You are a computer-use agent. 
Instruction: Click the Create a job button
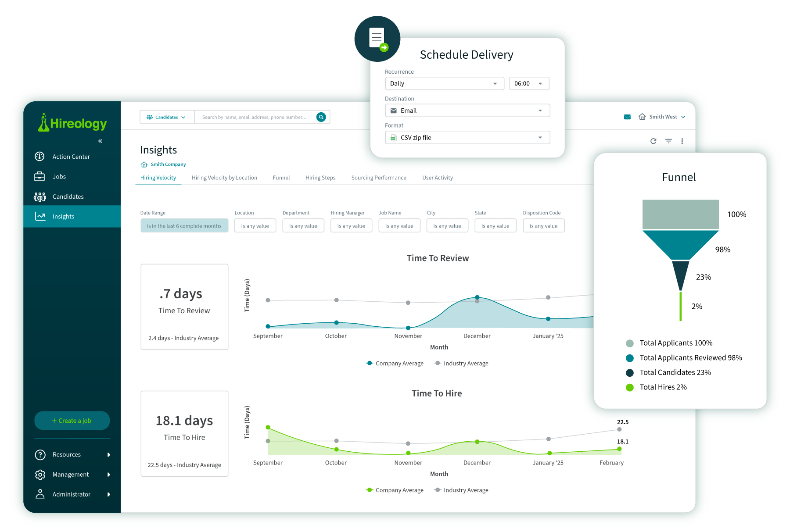72,421
